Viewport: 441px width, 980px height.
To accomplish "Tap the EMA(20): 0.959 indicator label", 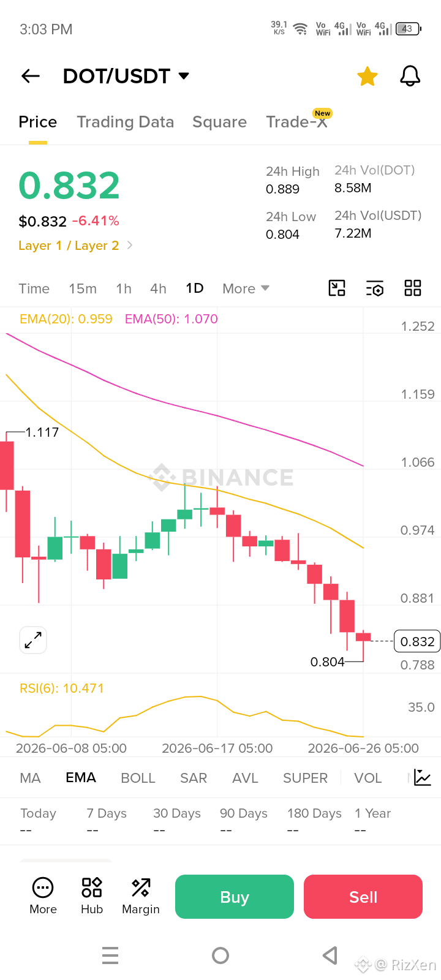I will click(x=66, y=319).
